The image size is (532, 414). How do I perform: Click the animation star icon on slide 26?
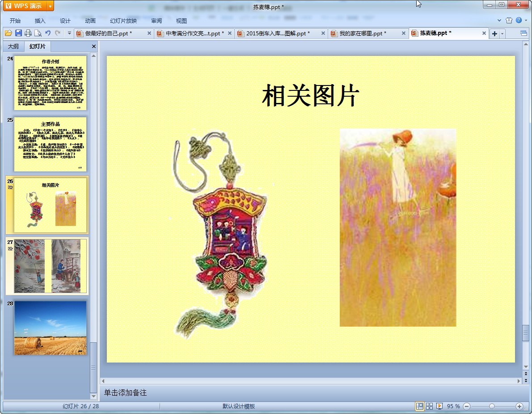(10, 188)
